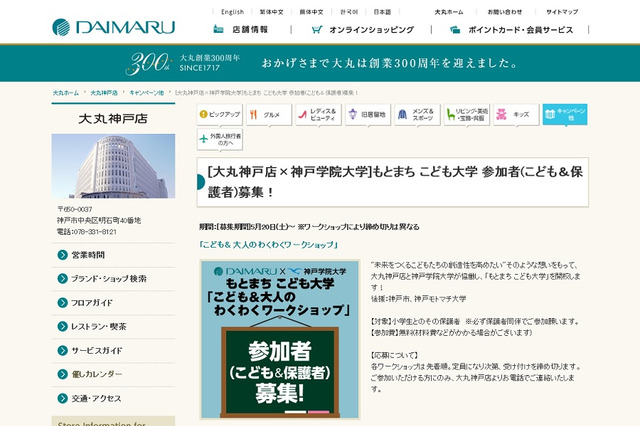Screen dimensions: 640x426
Task: Click the green chair living icon
Action: pyautogui.click(x=451, y=115)
